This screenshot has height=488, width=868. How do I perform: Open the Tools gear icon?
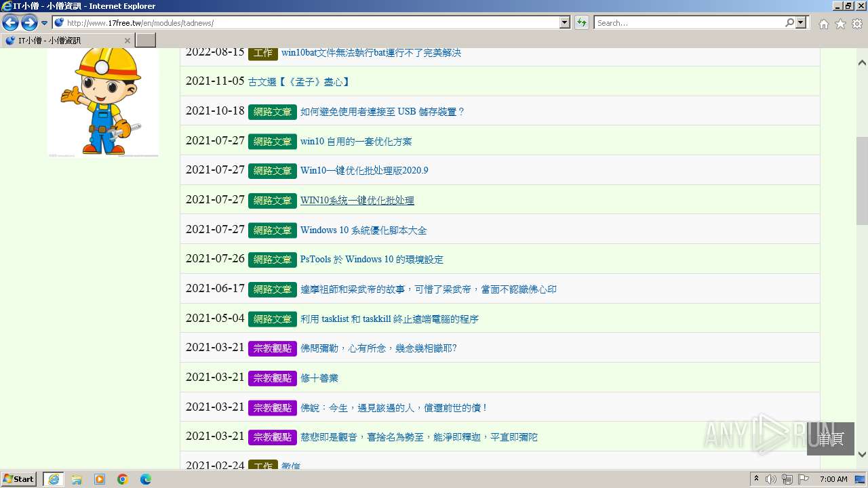(x=857, y=24)
